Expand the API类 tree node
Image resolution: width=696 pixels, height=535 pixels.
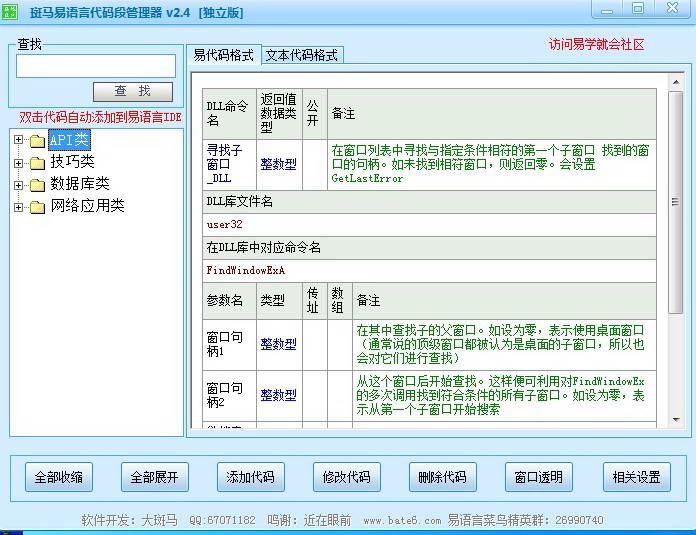coord(18,140)
